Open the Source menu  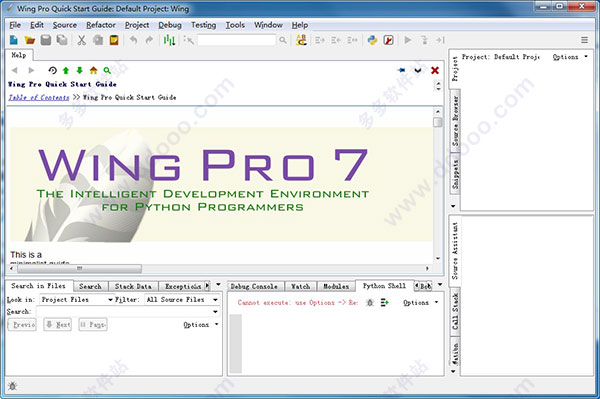(x=65, y=25)
